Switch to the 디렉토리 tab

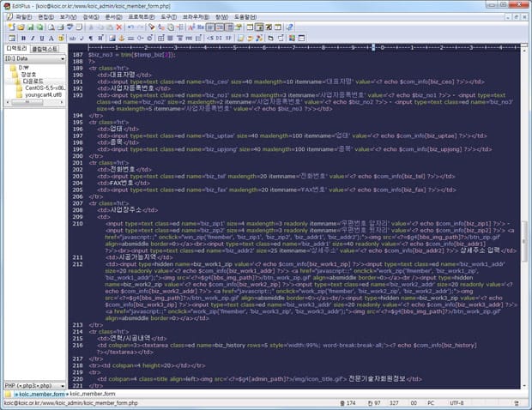click(x=16, y=49)
